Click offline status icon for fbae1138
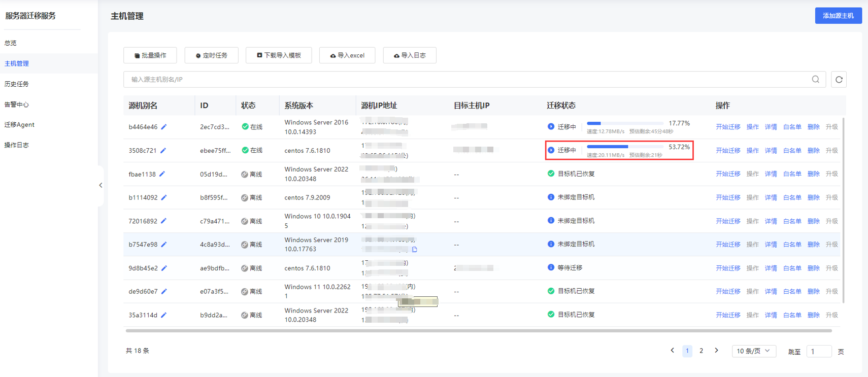868x377 pixels. click(245, 174)
